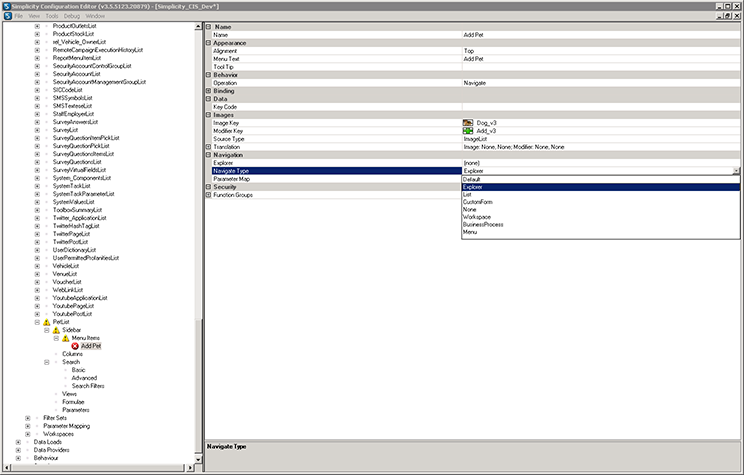This screenshot has width=744, height=475.
Task: Click the warning icon beside the Sidebar node
Action: click(x=56, y=329)
